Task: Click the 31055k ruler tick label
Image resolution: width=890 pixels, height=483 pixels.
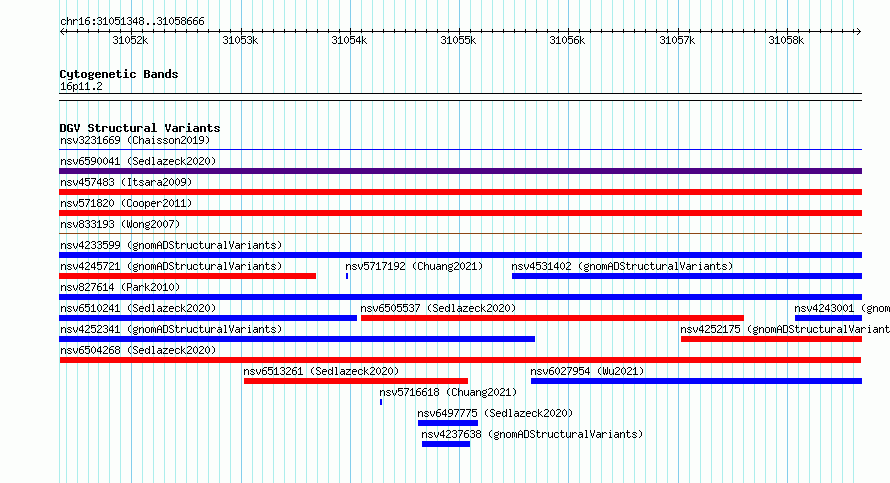Action: pyautogui.click(x=458, y=40)
